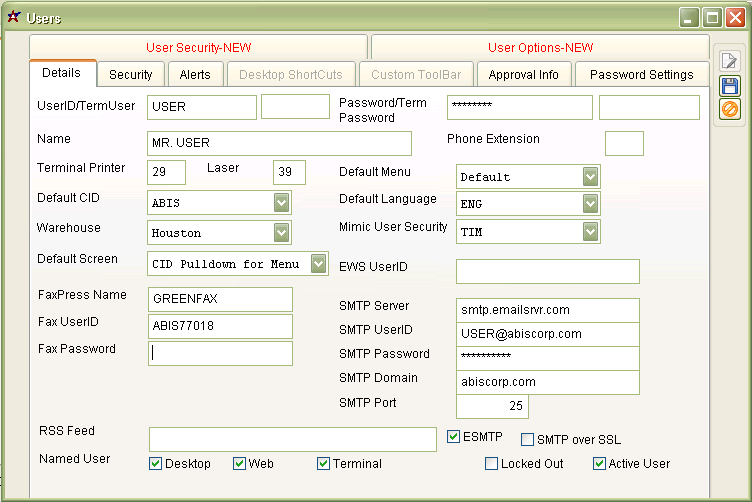
Task: Select the User Options-NEW tab
Action: click(x=540, y=48)
